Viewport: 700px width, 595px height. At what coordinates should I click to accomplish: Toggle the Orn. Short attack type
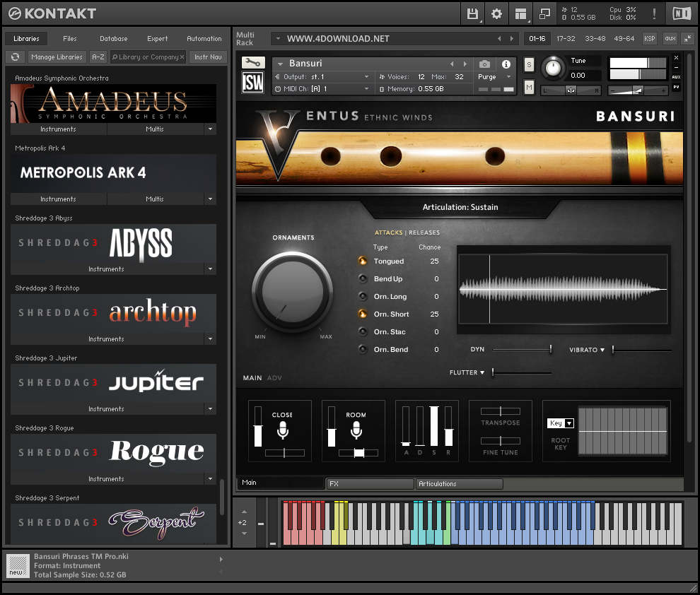click(x=363, y=314)
